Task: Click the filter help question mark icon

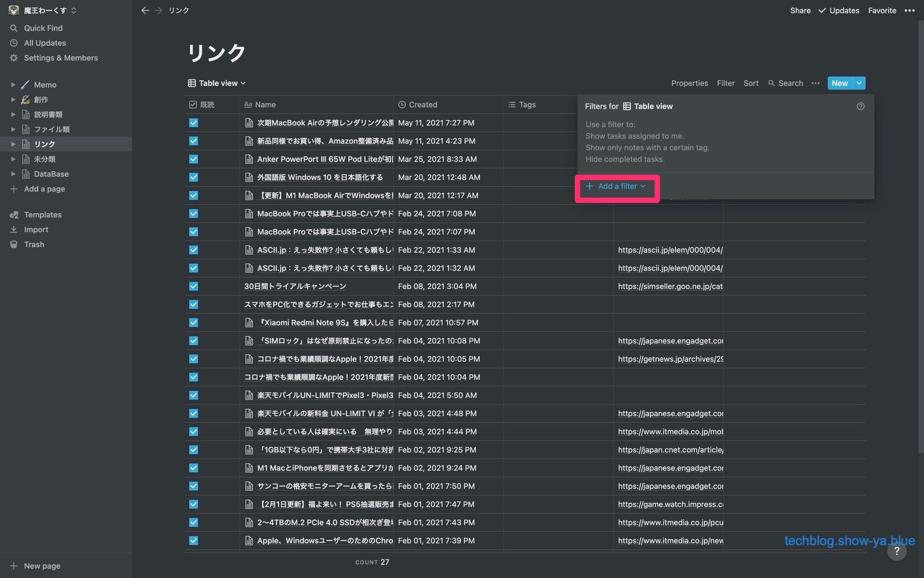Action: (860, 106)
